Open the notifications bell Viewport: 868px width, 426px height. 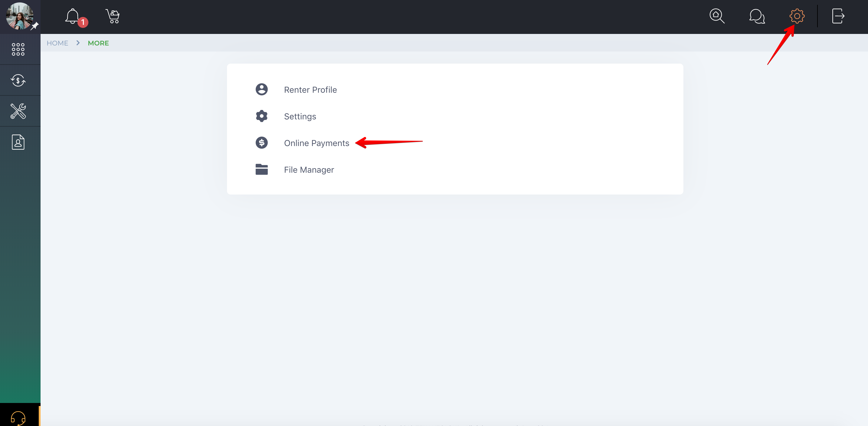coord(72,16)
